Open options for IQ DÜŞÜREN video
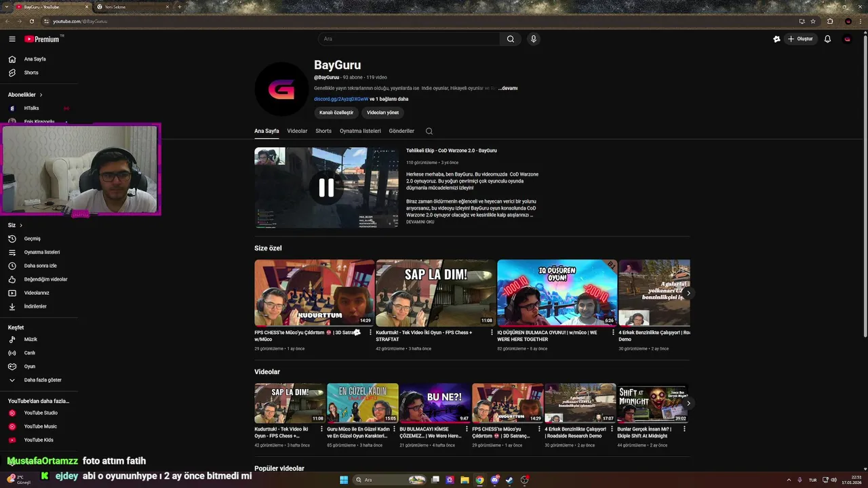The image size is (868, 488). coord(613,333)
